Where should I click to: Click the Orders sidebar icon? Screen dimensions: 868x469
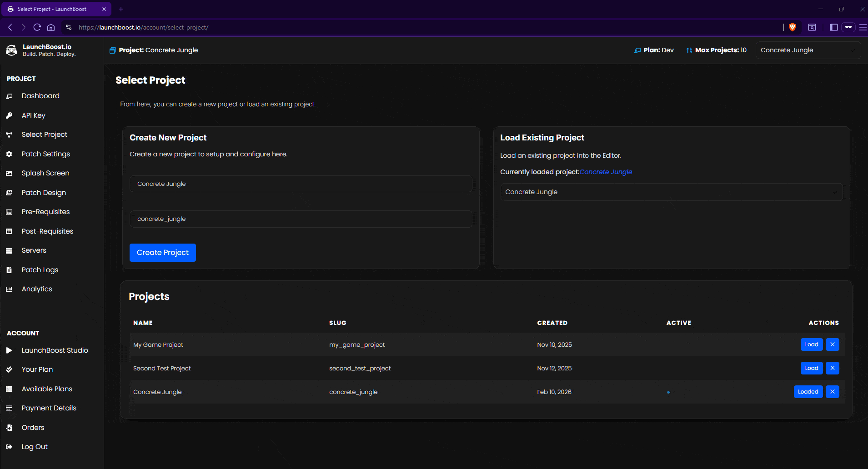click(x=9, y=428)
